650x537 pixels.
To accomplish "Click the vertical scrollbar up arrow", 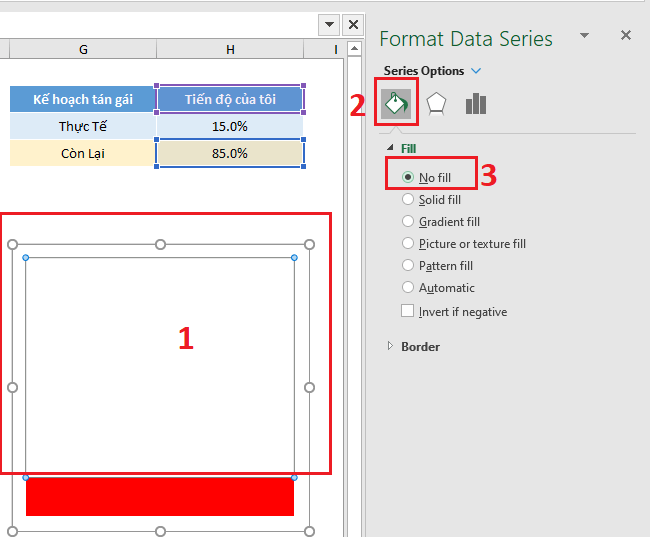I will (x=354, y=49).
